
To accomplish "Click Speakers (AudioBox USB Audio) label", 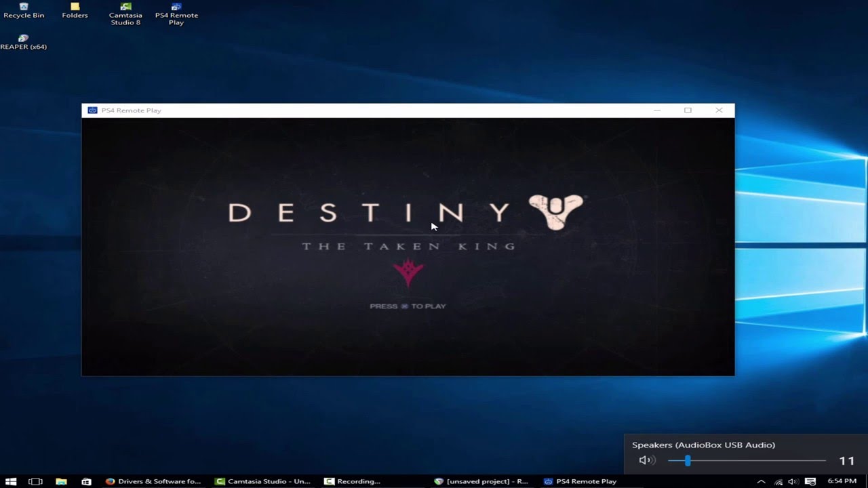I will [x=703, y=445].
